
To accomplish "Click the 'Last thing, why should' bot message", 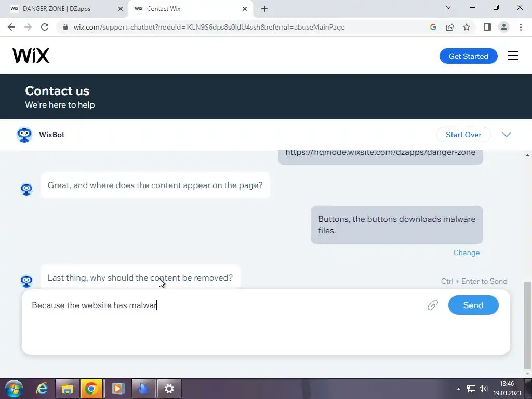I will (140, 277).
